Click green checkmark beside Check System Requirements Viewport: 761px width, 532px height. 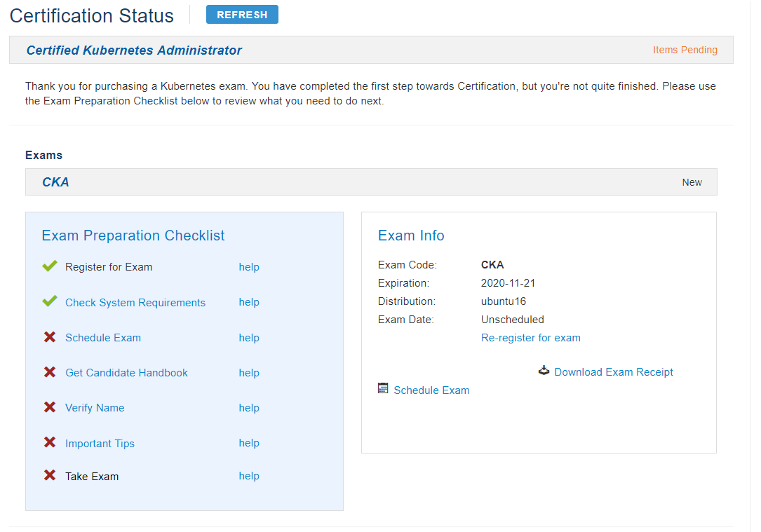click(50, 301)
